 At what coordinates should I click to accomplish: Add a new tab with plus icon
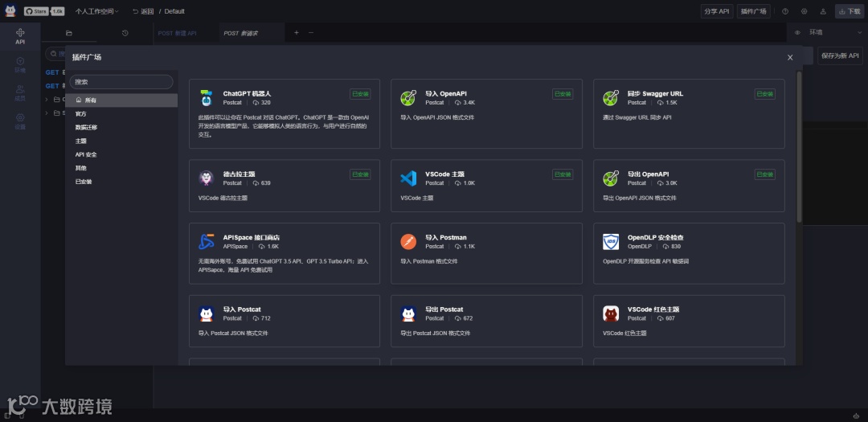click(x=296, y=33)
